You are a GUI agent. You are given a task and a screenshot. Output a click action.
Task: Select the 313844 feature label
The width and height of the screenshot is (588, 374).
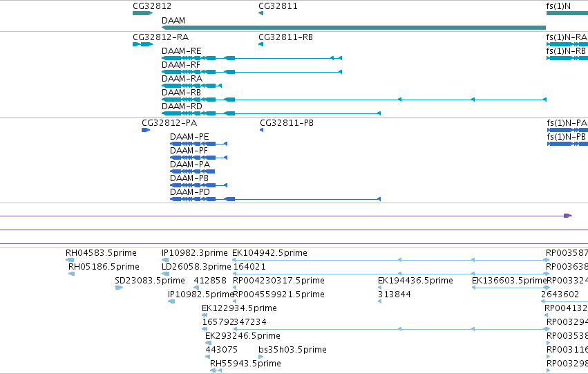(394, 294)
